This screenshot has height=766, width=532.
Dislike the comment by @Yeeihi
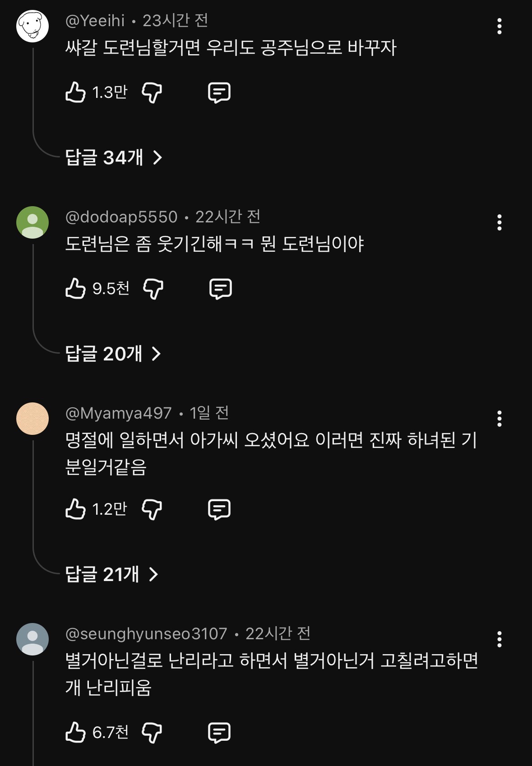click(x=152, y=93)
